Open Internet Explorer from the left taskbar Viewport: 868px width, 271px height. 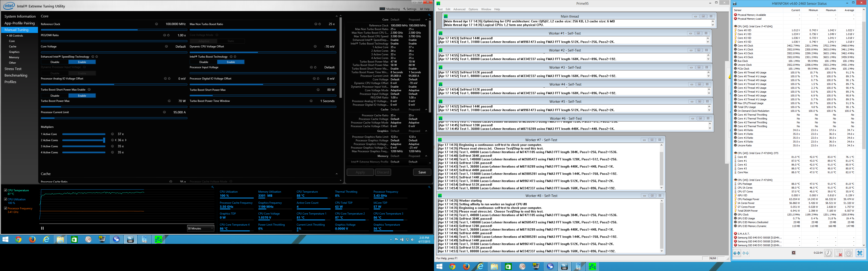[x=46, y=239]
